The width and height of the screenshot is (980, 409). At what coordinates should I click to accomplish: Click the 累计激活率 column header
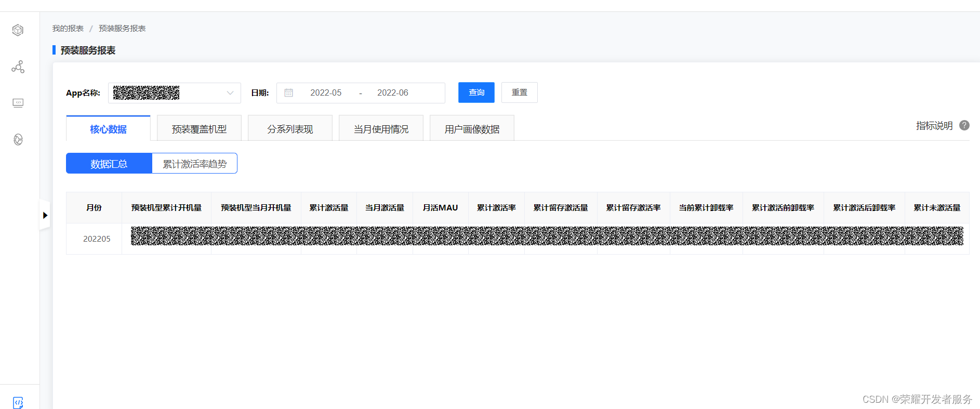pos(496,207)
